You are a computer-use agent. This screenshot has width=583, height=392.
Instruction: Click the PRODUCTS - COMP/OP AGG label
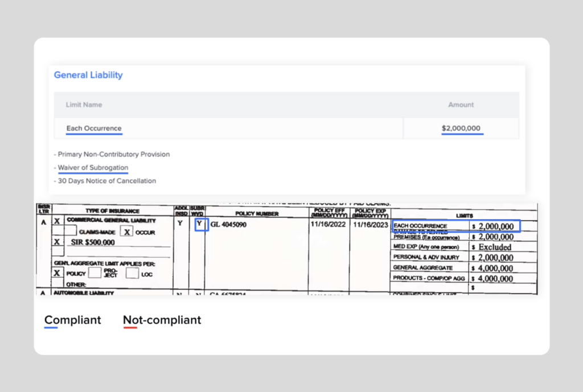[x=429, y=278]
